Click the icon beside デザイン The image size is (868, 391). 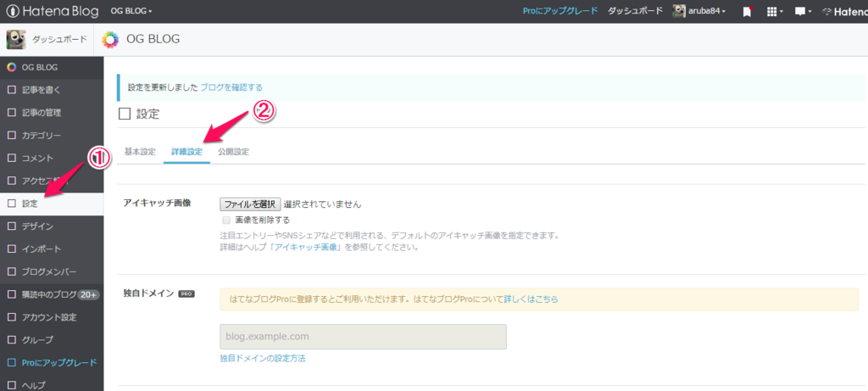click(x=11, y=226)
